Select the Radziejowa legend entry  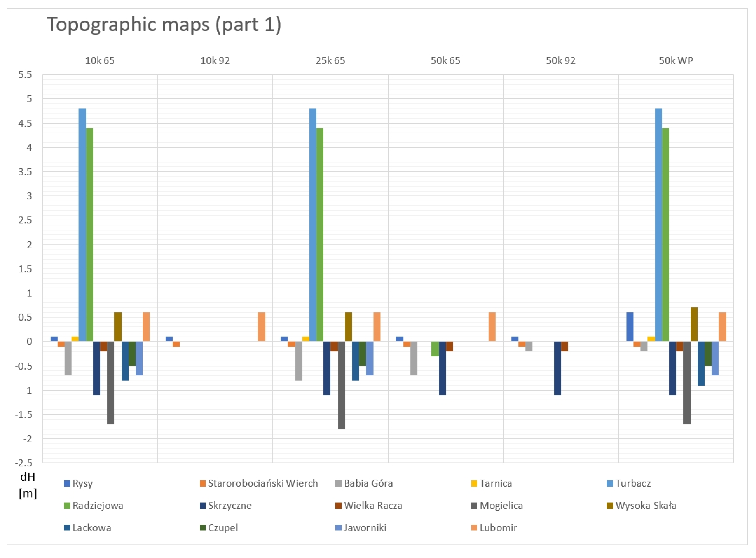pos(98,506)
